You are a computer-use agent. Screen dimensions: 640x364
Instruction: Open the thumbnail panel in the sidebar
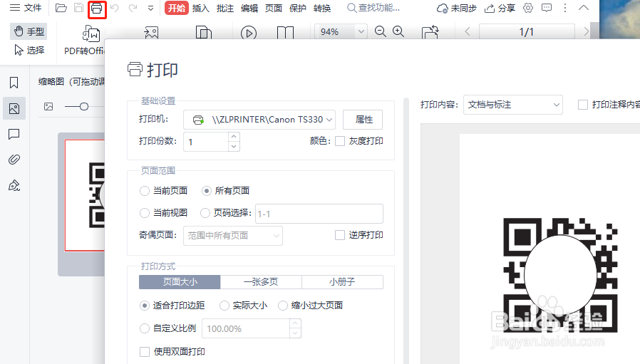[x=14, y=108]
